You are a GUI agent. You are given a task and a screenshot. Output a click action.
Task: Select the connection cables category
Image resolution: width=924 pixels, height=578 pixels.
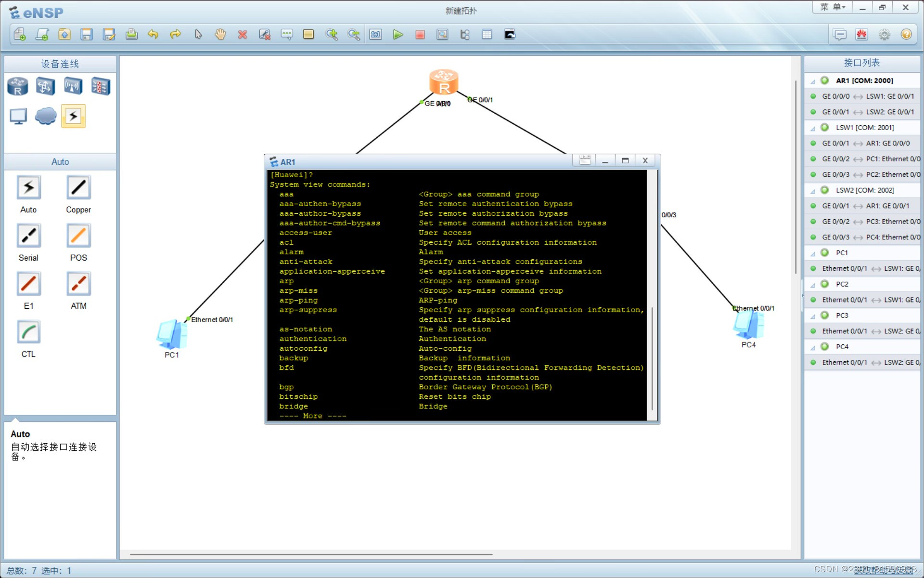point(73,116)
